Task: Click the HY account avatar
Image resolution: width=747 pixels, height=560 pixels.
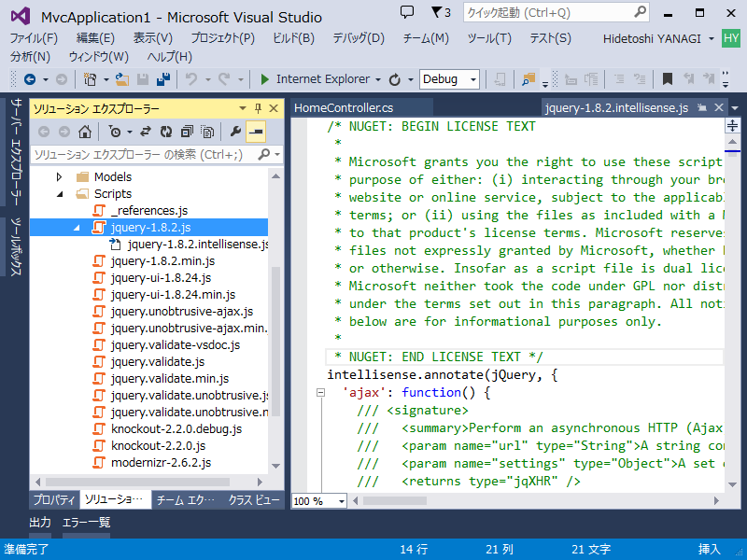Action: (731, 38)
